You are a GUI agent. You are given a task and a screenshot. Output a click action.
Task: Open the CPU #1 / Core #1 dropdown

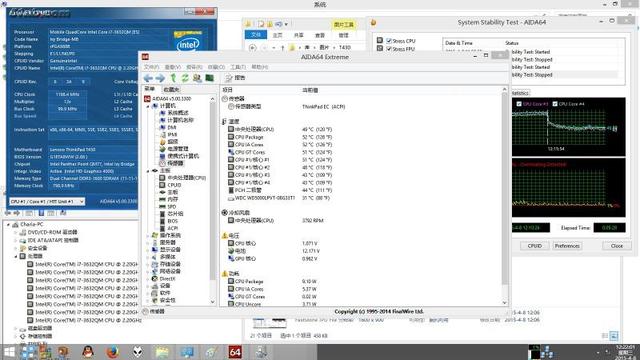tap(47, 202)
